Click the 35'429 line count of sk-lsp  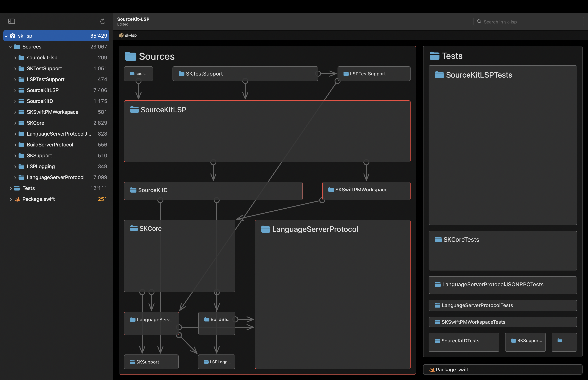99,36
